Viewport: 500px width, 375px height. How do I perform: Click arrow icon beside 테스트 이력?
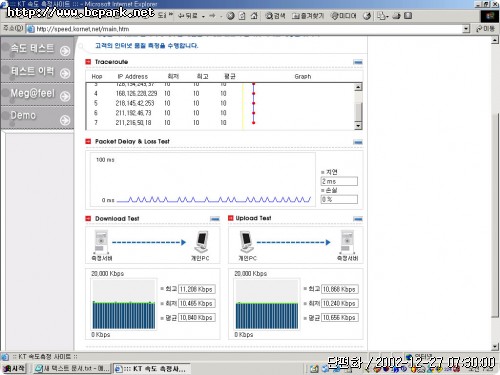[65, 73]
